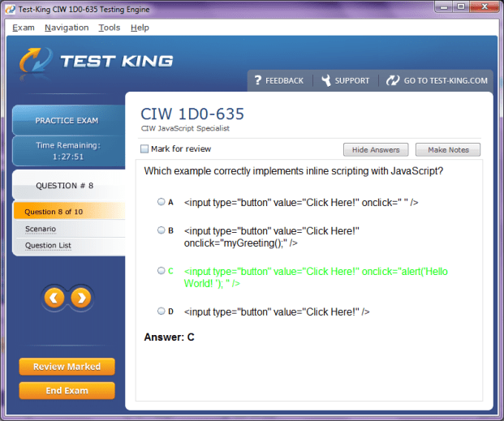The image size is (504, 421).
Task: Minimize the Testing Engine window
Action: (x=444, y=6)
